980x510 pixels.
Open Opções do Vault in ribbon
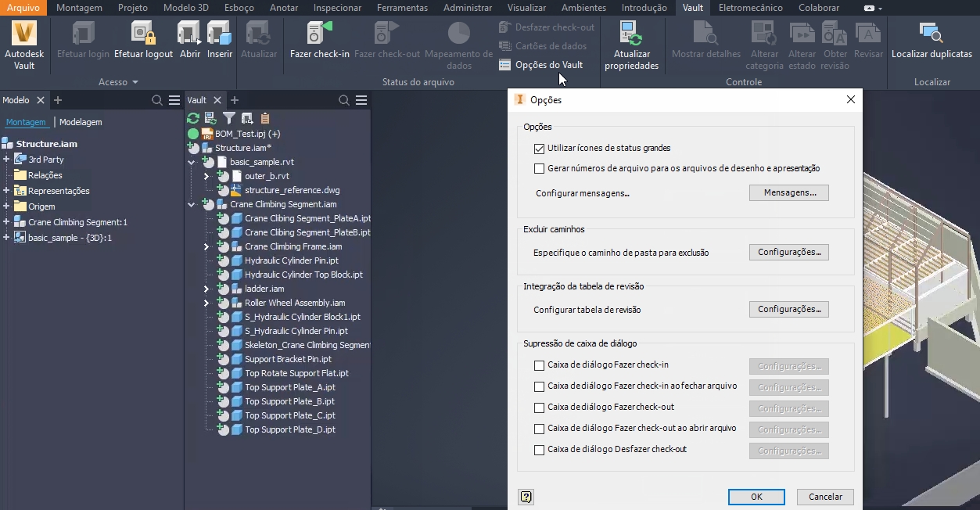click(x=541, y=65)
